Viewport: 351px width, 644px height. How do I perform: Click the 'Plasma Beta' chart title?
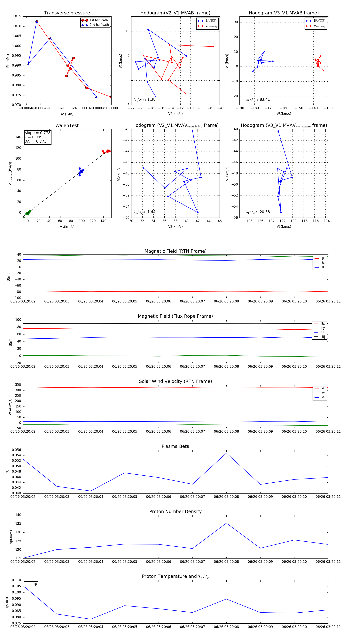pos(175,446)
